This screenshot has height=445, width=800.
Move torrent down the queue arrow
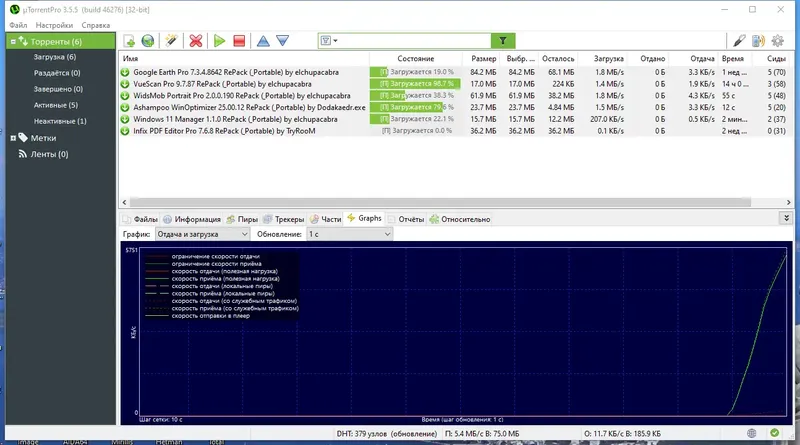[x=283, y=41]
